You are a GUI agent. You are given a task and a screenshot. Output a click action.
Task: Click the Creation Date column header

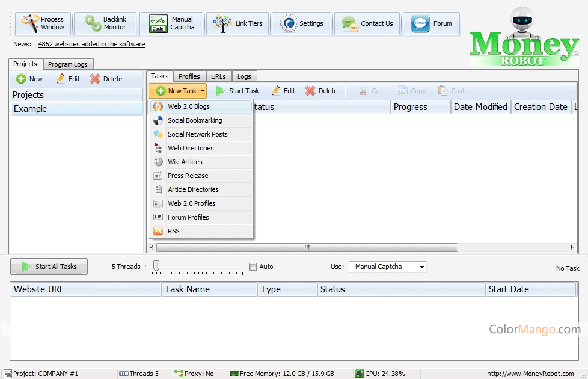[541, 107]
